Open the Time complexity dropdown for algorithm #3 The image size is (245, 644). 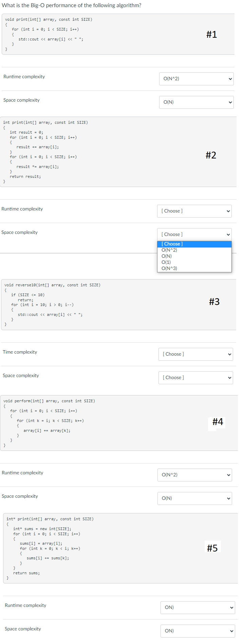(x=195, y=354)
